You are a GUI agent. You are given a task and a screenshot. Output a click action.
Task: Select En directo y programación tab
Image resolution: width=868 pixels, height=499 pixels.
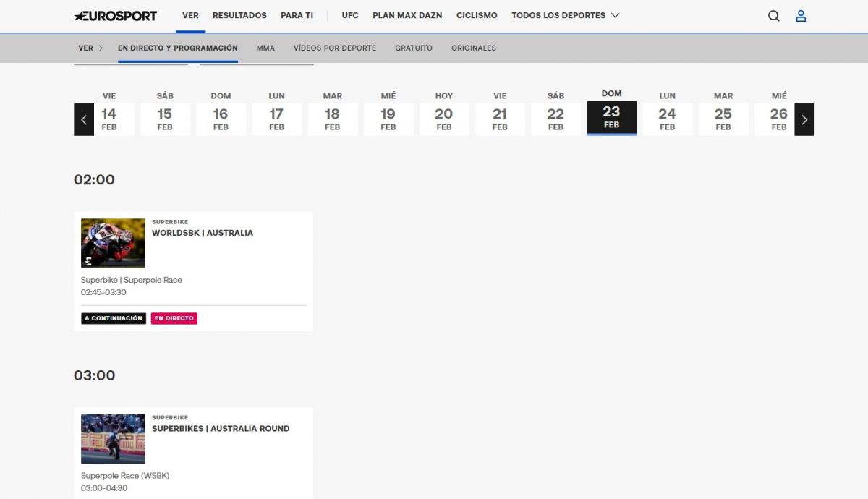[178, 48]
